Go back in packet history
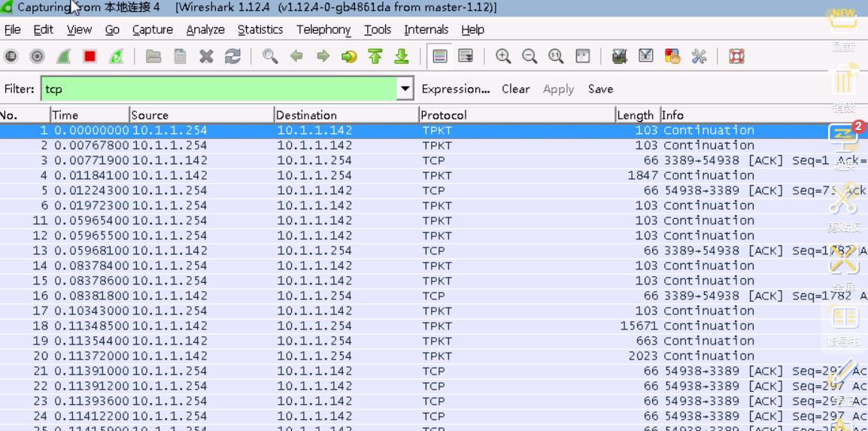Viewport: 868px width, 431px height. click(296, 56)
